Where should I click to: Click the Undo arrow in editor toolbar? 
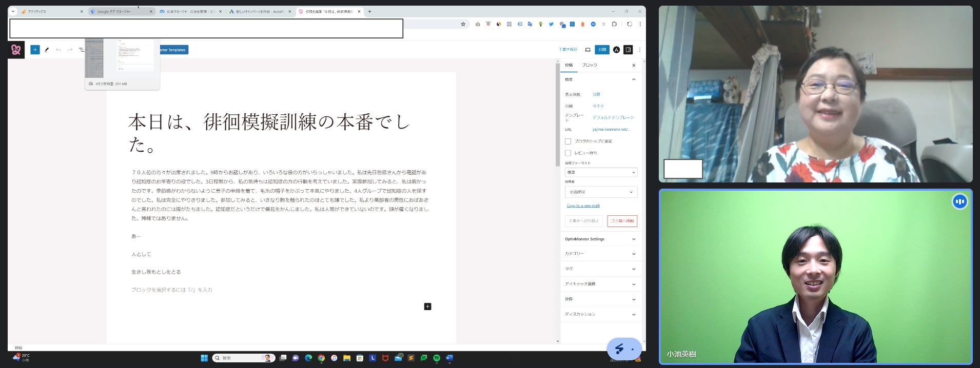tap(58, 50)
